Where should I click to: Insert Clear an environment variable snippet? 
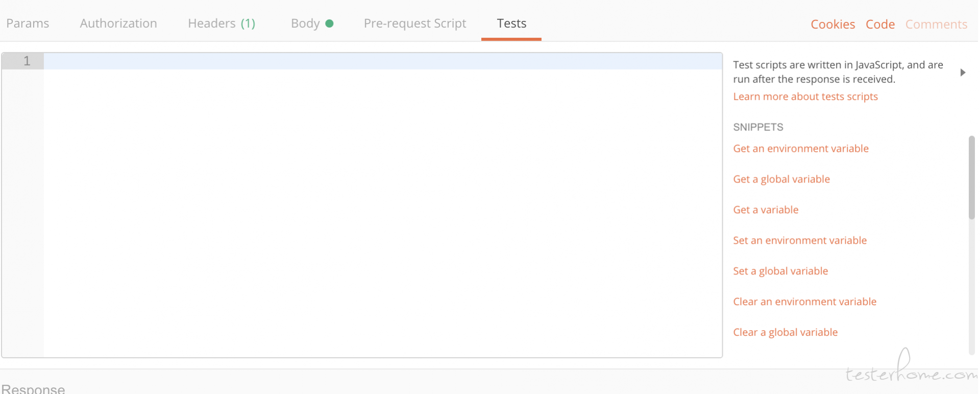tap(804, 302)
